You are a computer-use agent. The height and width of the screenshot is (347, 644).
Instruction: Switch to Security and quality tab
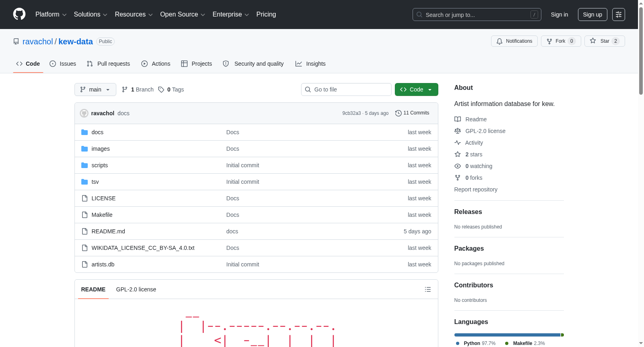tap(253, 64)
